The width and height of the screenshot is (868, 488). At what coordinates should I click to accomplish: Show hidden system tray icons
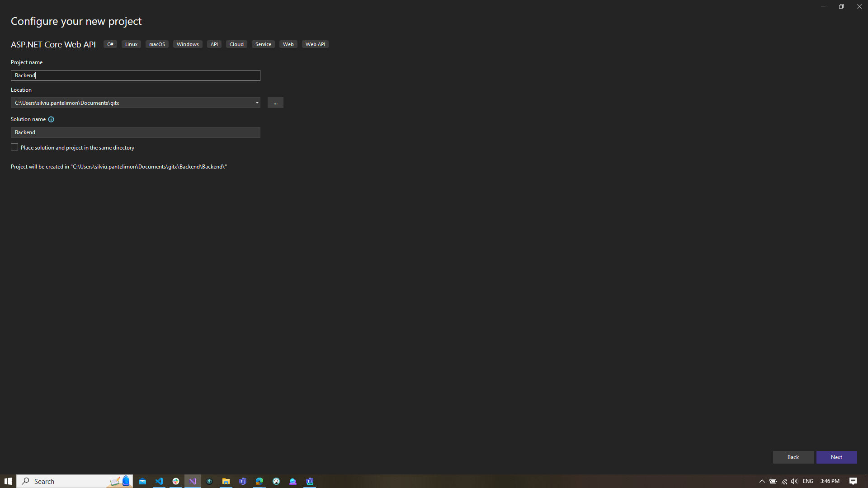(762, 481)
